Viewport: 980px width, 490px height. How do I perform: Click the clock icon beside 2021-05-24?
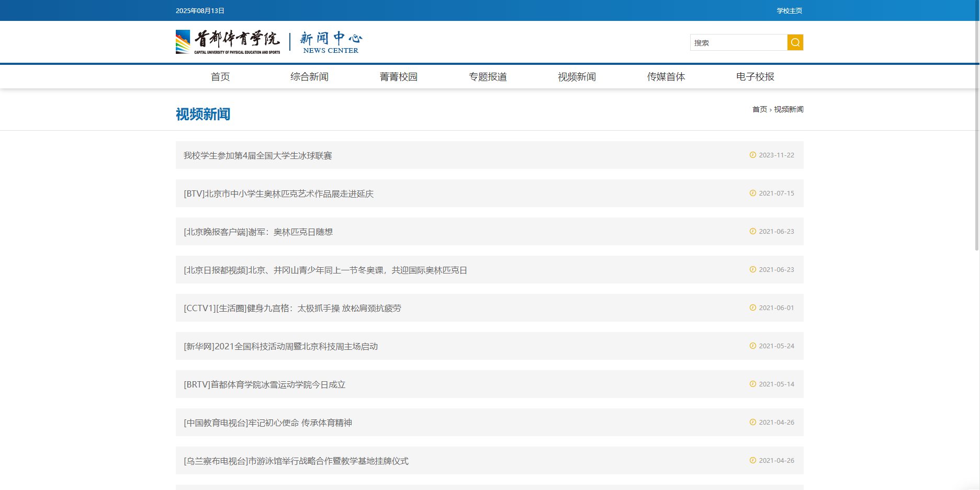(x=753, y=346)
